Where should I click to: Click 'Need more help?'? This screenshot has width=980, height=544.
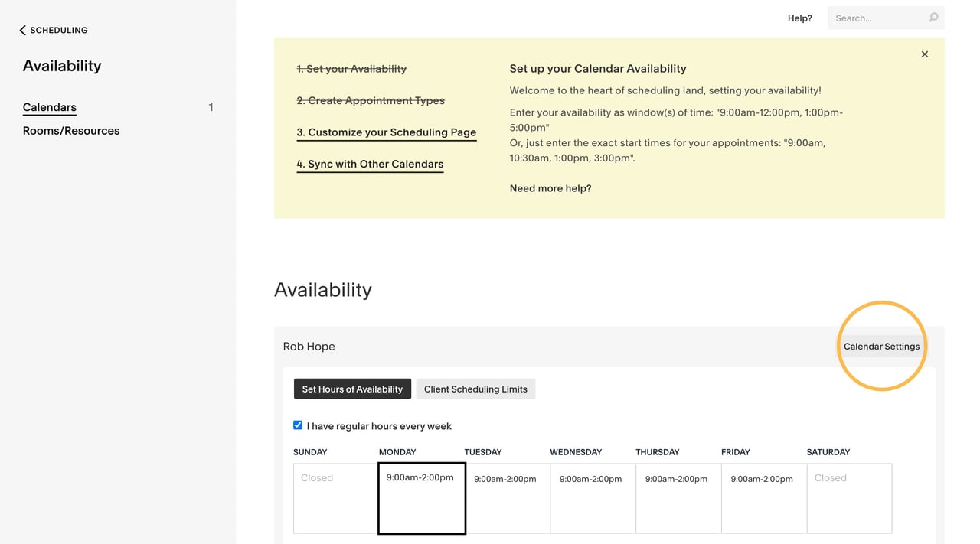pos(550,187)
